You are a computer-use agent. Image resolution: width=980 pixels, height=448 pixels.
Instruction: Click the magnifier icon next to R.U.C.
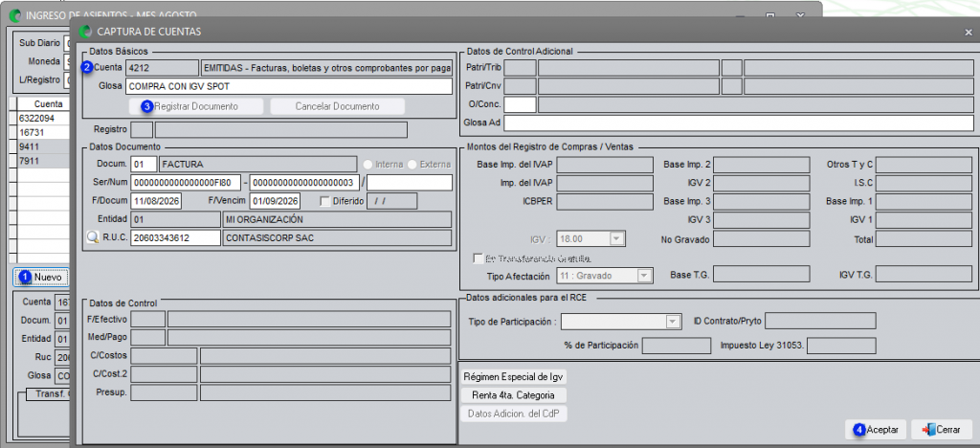coord(92,237)
